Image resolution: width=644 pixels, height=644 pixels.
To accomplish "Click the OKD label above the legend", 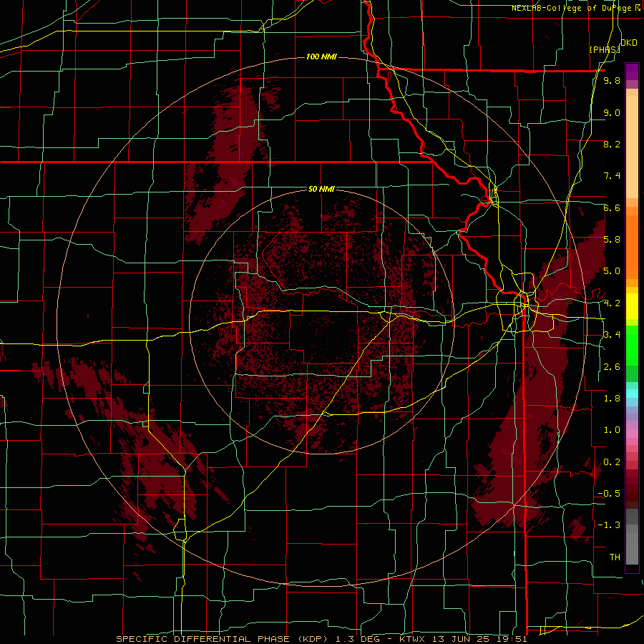I will (x=628, y=43).
